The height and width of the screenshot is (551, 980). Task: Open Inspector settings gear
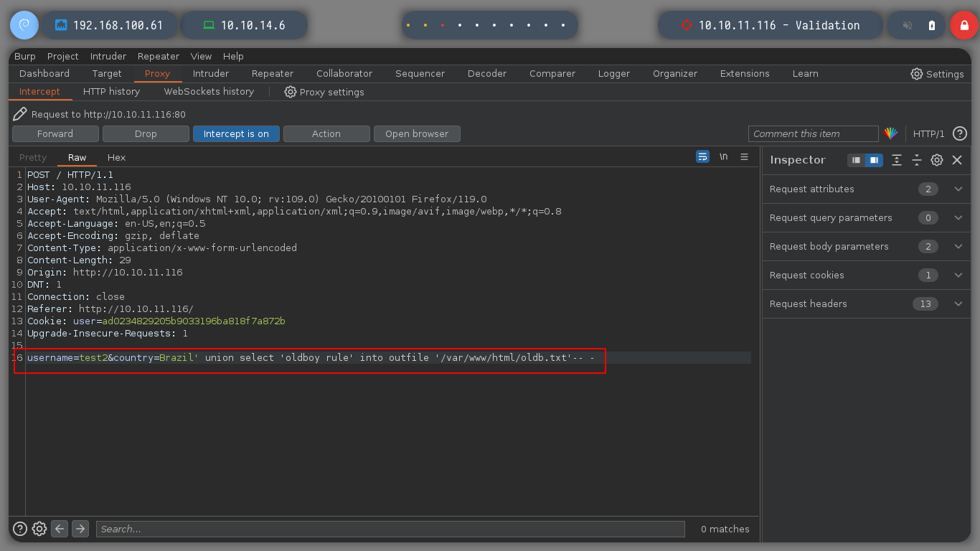pyautogui.click(x=937, y=160)
